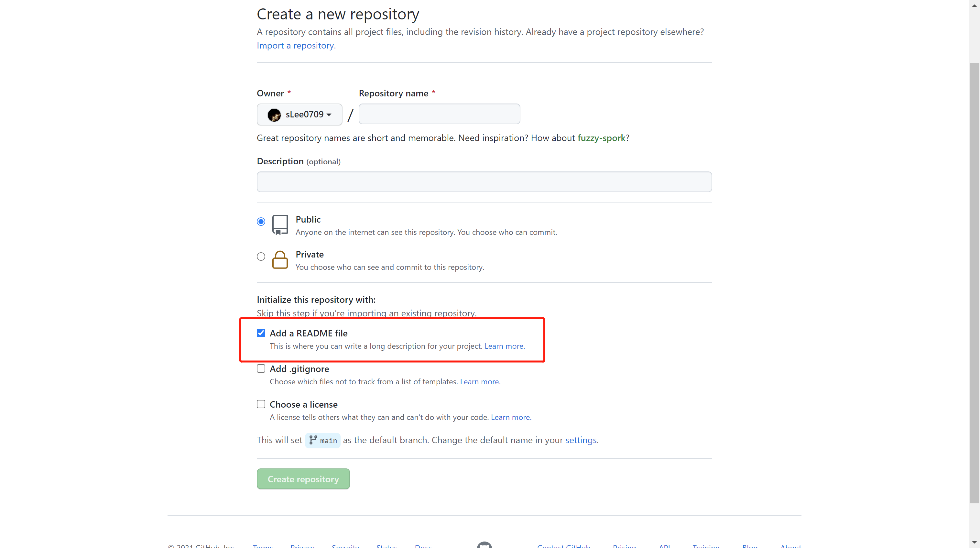
Task: Click the public repository book icon
Action: tap(280, 225)
